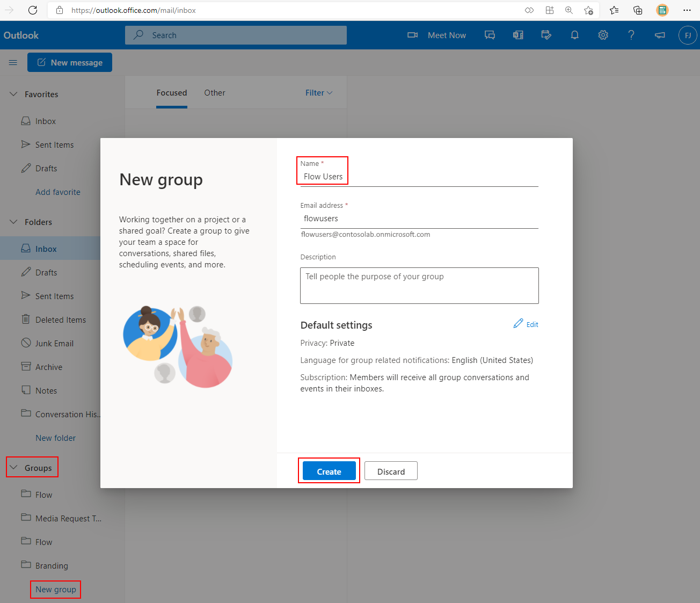Open the Filter dropdown
This screenshot has height=603, width=700.
coord(319,93)
